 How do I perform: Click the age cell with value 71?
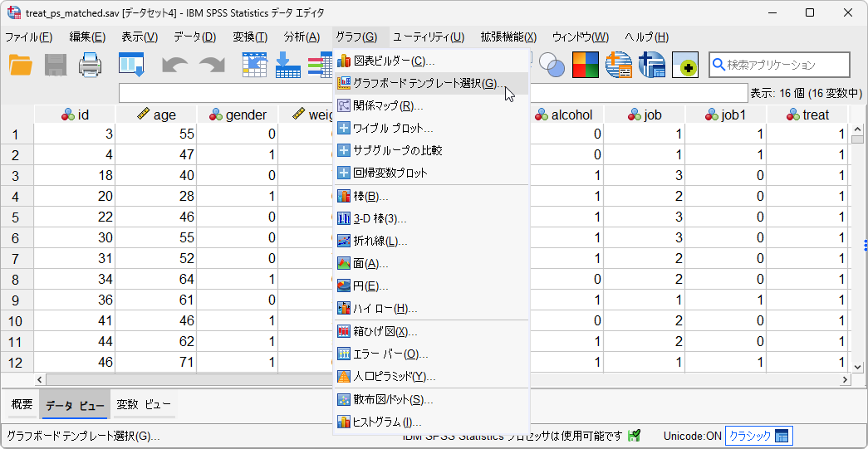click(156, 362)
